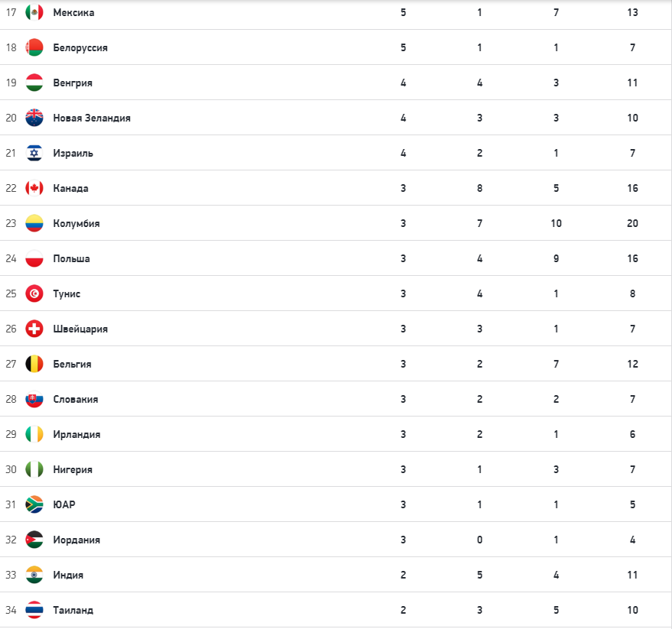
Task: Click rank number 22 in the table
Action: [x=11, y=188]
